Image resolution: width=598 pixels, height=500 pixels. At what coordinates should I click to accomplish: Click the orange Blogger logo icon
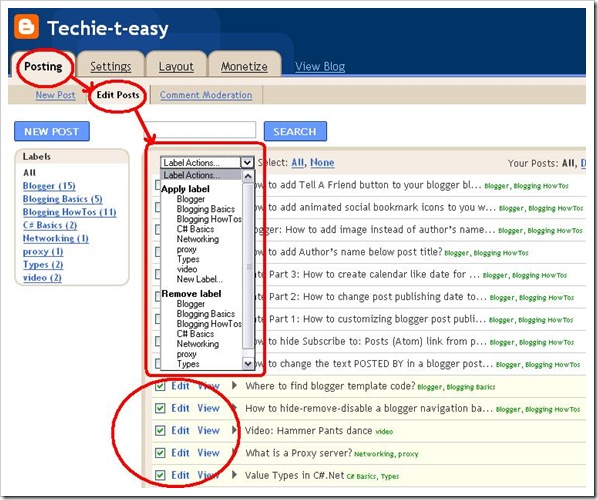pos(26,26)
